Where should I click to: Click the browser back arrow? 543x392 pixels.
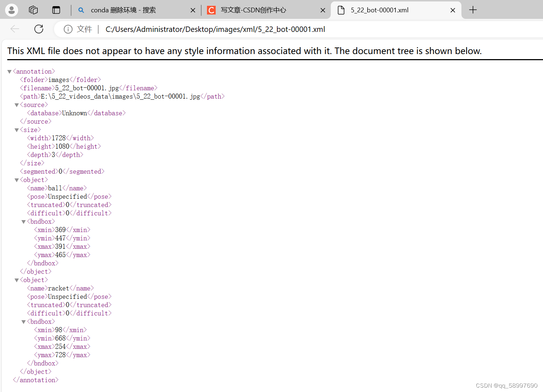(x=15, y=29)
